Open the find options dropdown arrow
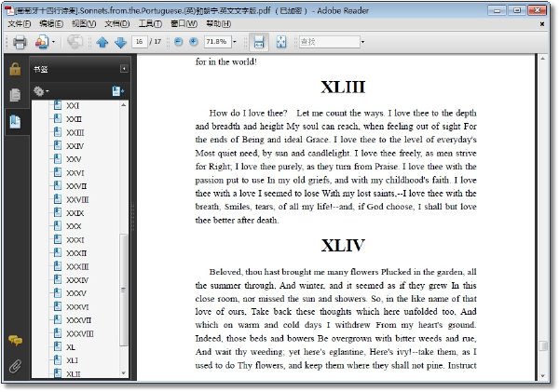This screenshot has width=559, height=392. click(x=362, y=42)
